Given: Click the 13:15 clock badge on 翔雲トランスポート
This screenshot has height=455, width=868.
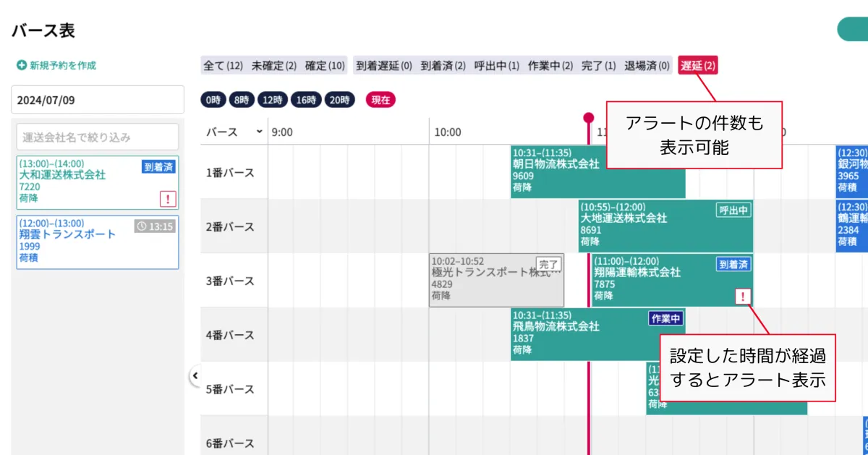Looking at the screenshot, I should pyautogui.click(x=155, y=226).
